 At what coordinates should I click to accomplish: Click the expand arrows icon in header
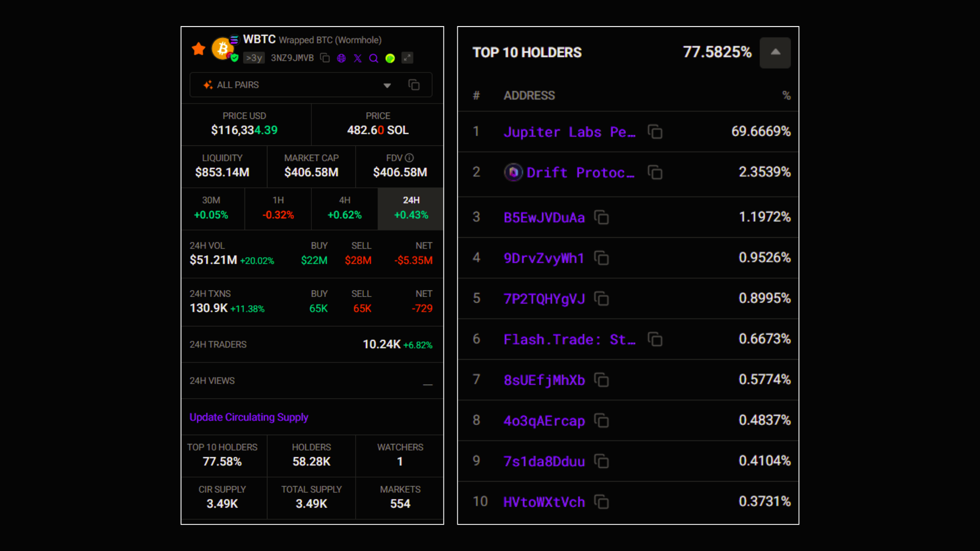click(x=407, y=58)
